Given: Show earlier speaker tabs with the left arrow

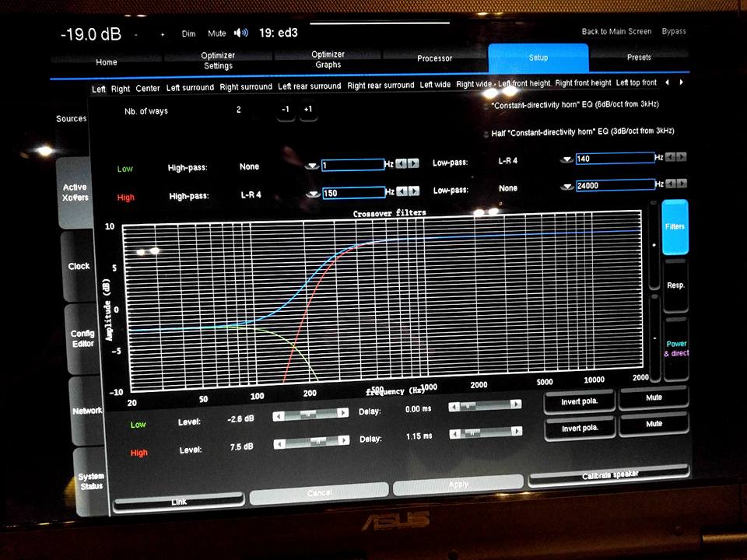Looking at the screenshot, I should [x=667, y=82].
